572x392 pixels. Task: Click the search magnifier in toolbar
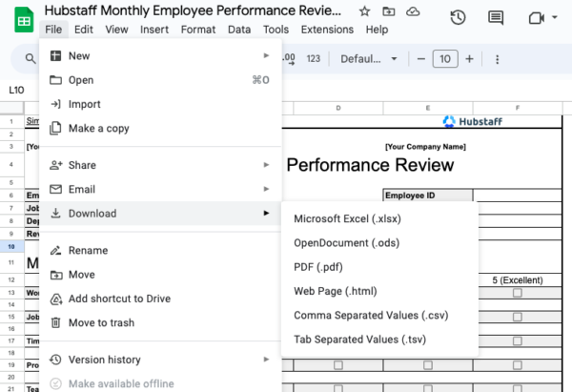click(x=31, y=58)
